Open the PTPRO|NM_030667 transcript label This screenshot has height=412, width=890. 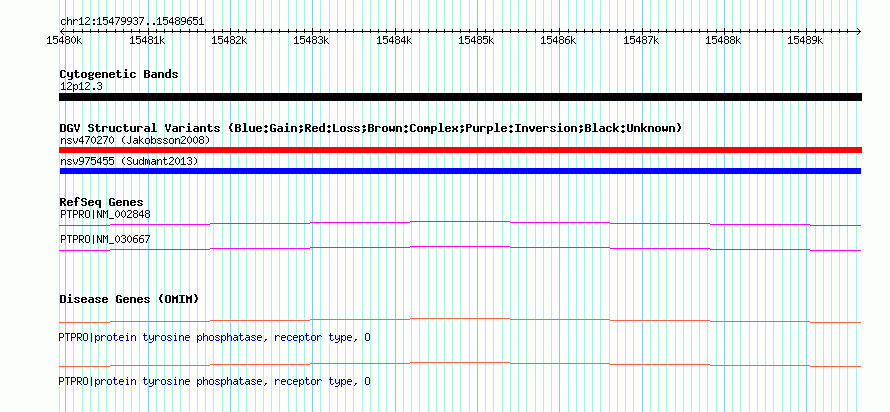tap(105, 239)
